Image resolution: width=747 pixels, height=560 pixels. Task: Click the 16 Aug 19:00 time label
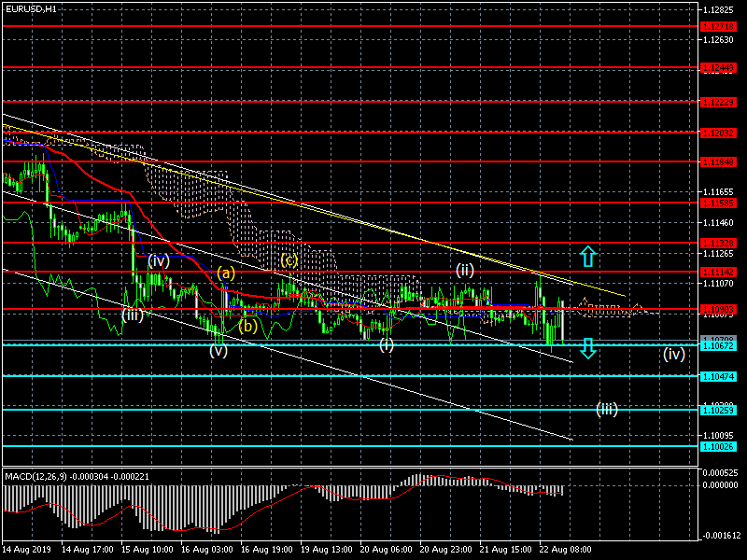[x=267, y=550]
